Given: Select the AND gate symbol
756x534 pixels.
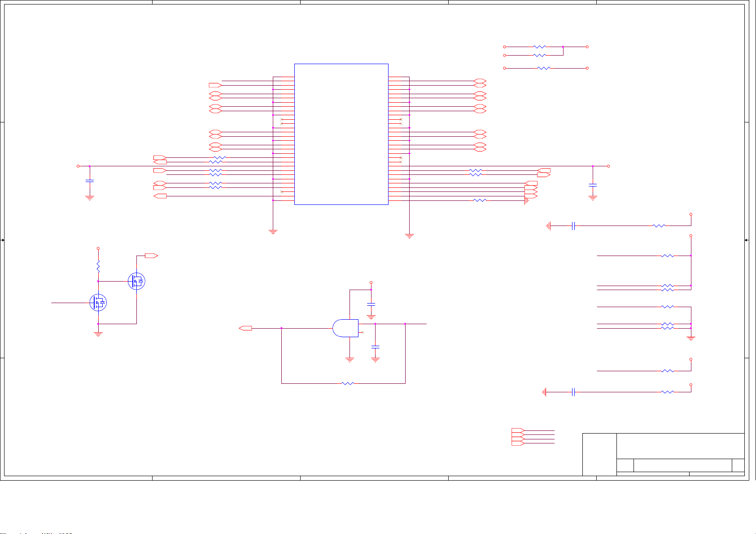Looking at the screenshot, I should click(345, 328).
